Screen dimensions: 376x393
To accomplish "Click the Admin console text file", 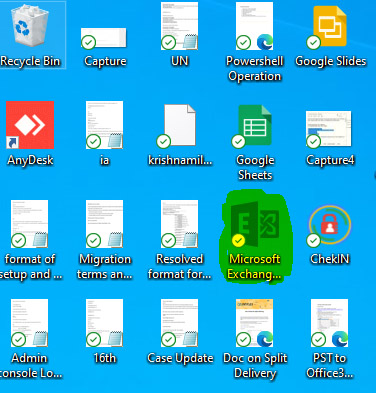I will click(x=29, y=323).
